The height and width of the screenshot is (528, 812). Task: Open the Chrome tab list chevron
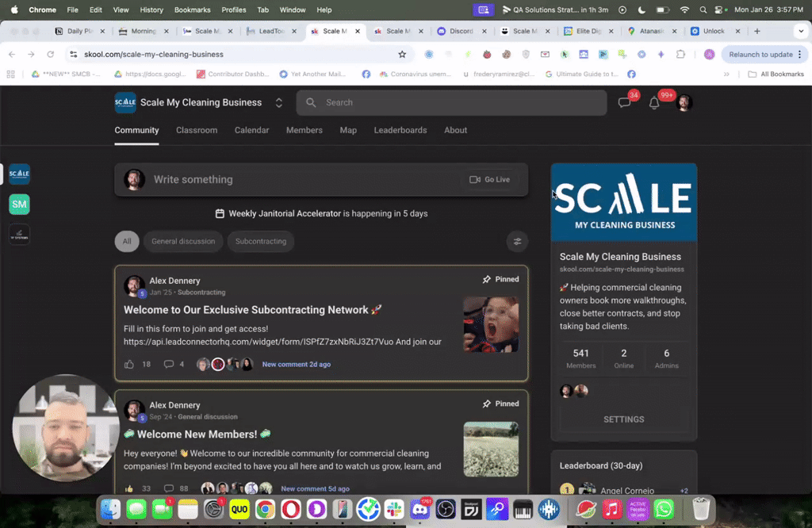tap(801, 31)
